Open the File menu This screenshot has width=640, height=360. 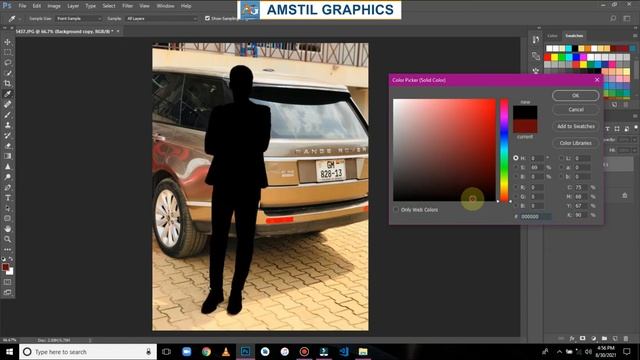[x=22, y=6]
